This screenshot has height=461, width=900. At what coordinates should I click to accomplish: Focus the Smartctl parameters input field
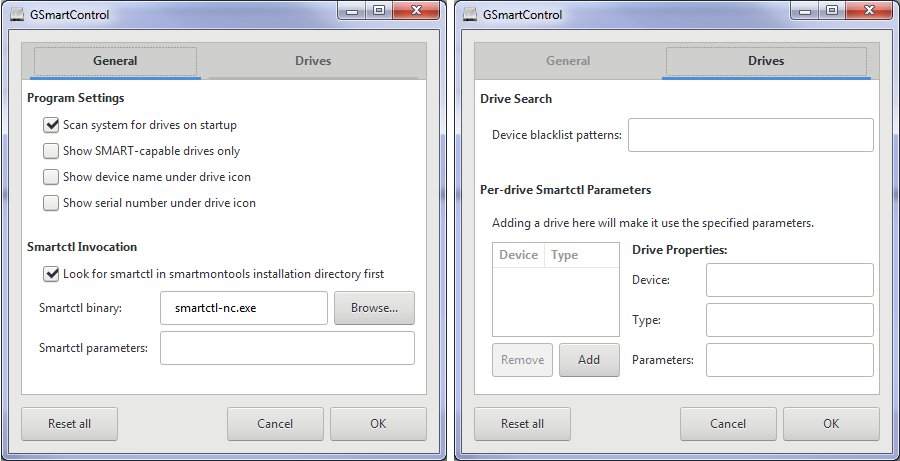pos(287,348)
